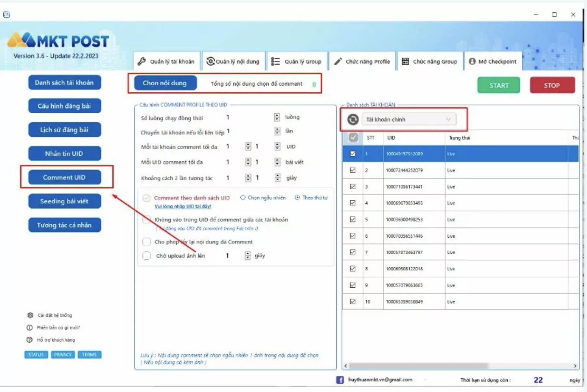Enable Cho phép lấy lại nội dung checkbox
Image resolution: width=587 pixels, height=392 pixels.
[146, 242]
